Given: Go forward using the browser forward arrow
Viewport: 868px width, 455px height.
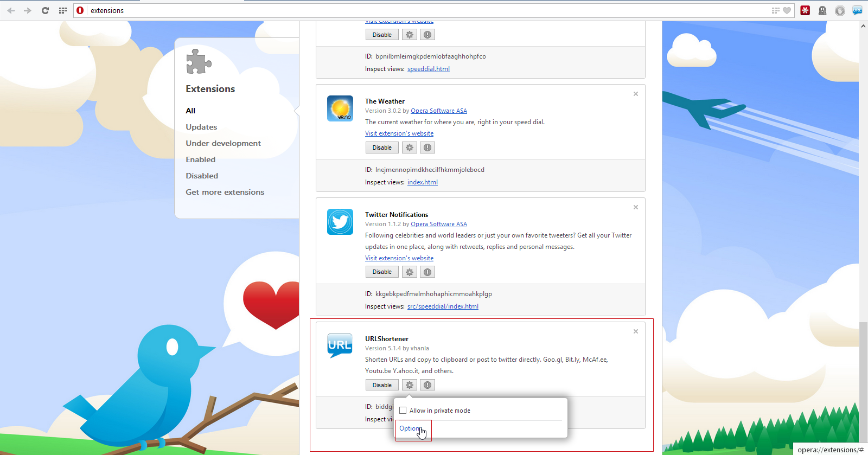Looking at the screenshot, I should (28, 10).
